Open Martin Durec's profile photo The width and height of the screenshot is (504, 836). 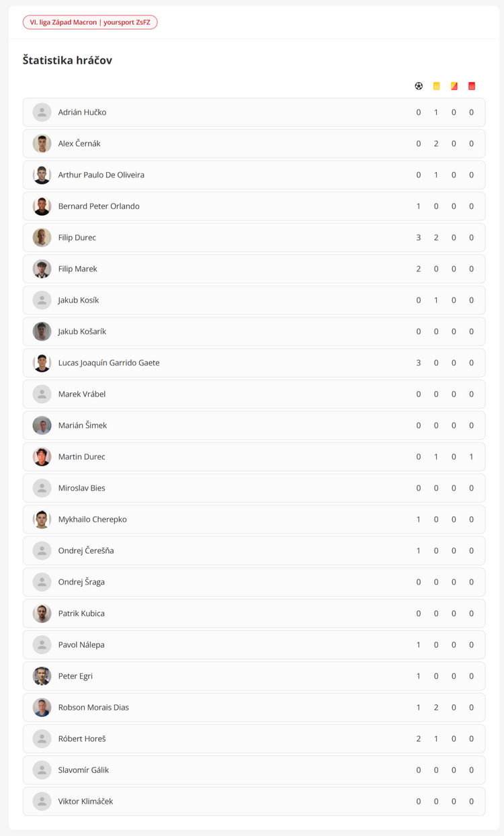click(x=42, y=457)
